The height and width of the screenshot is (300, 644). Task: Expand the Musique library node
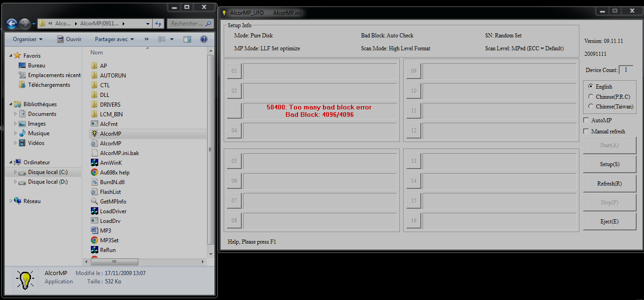coord(16,133)
